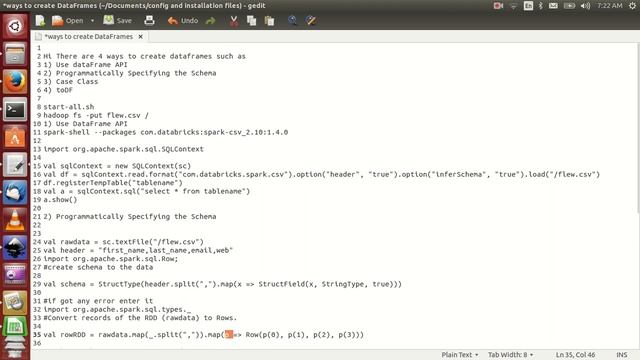640x360 pixels.
Task: Open Find search icon
Action: [x=292, y=20]
